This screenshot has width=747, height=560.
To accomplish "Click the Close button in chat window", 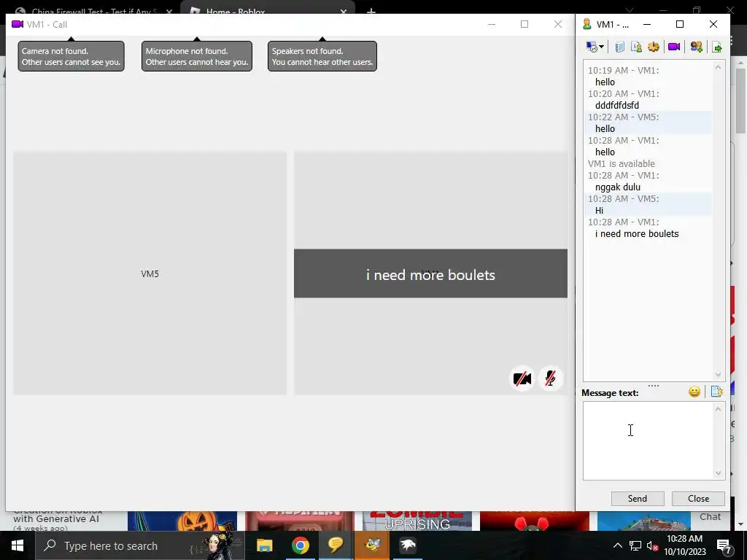I will click(698, 499).
